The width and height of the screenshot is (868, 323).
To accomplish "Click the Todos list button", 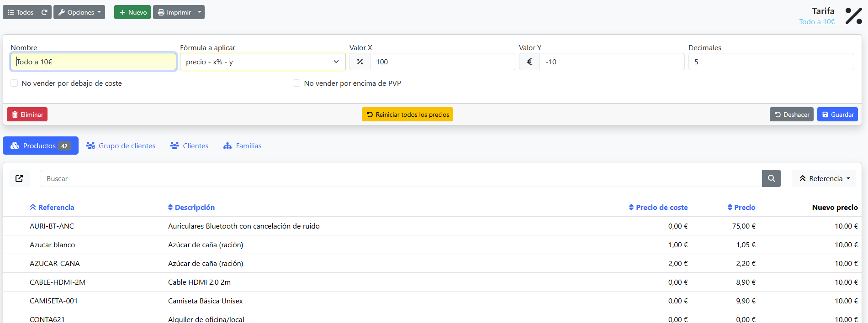I will [x=21, y=12].
